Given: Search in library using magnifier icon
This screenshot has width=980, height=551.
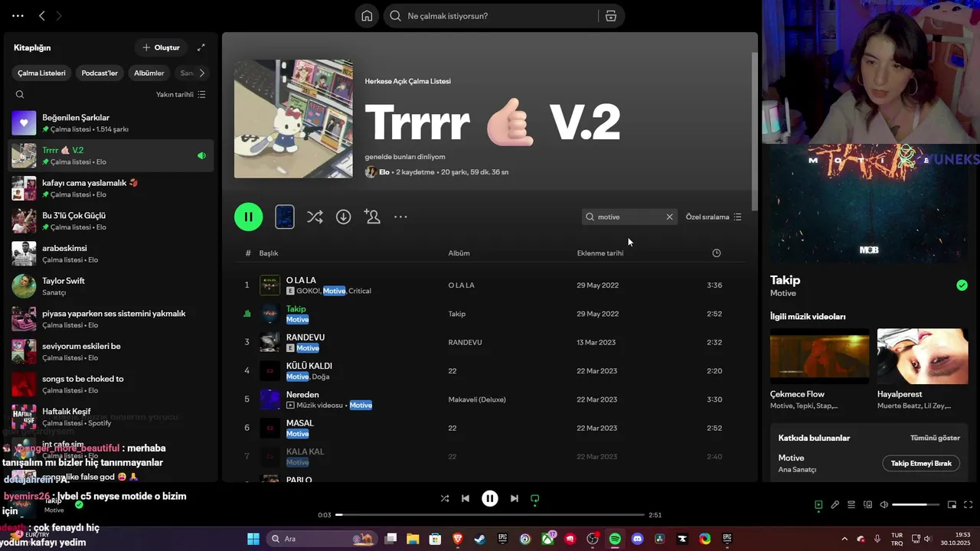Looking at the screenshot, I should point(20,95).
